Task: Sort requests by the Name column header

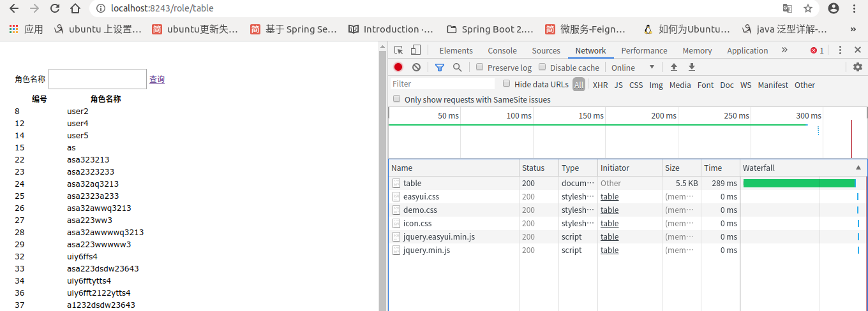Action: pyautogui.click(x=453, y=168)
